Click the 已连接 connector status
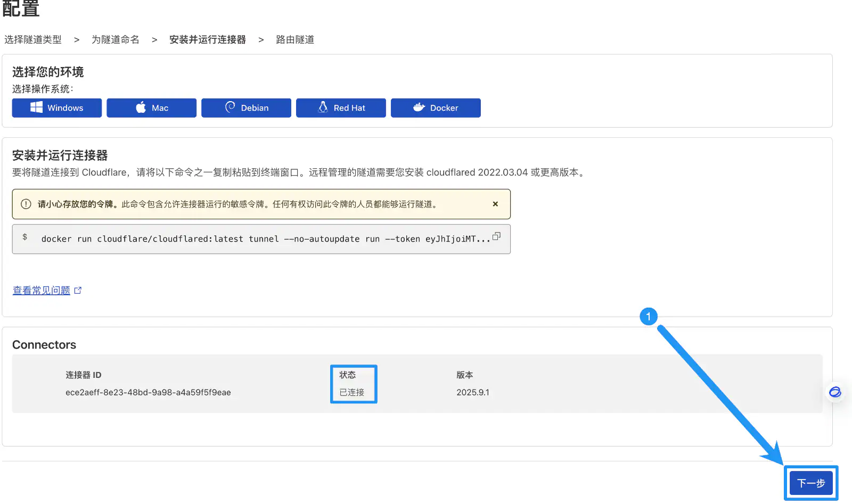The height and width of the screenshot is (504, 852). pyautogui.click(x=352, y=392)
